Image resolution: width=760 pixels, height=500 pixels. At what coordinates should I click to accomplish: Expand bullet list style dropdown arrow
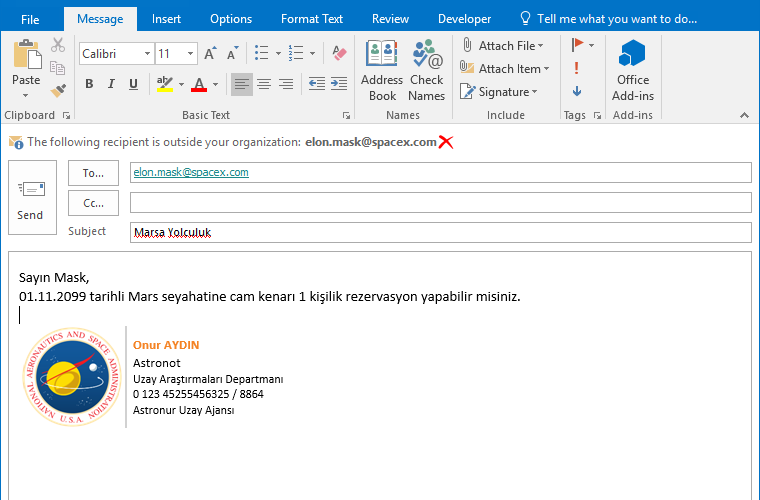tap(278, 53)
